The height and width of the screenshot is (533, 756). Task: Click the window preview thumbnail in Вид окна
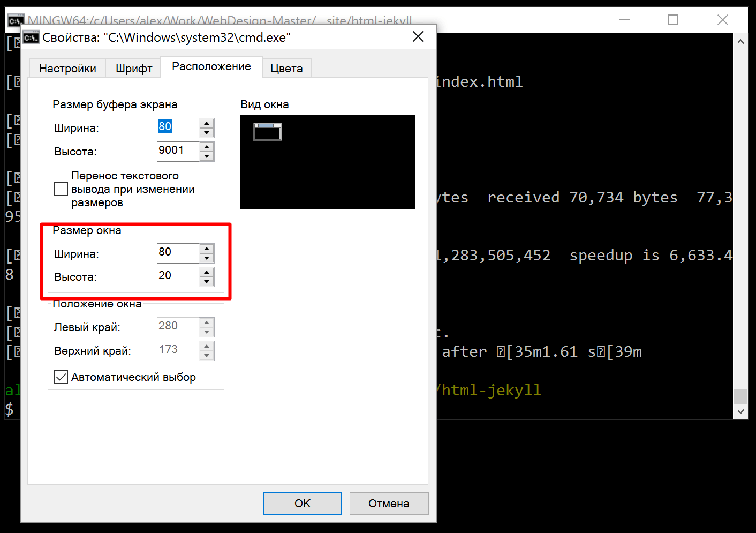268,132
